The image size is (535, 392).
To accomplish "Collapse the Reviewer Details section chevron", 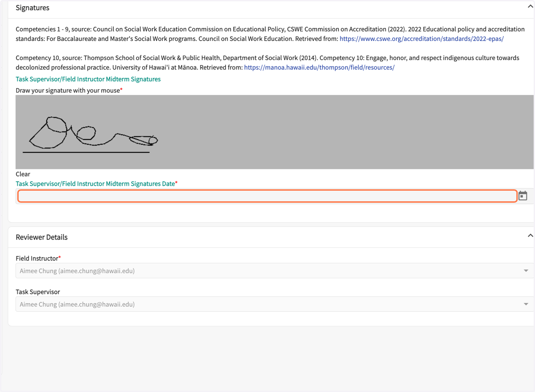I will click(530, 236).
